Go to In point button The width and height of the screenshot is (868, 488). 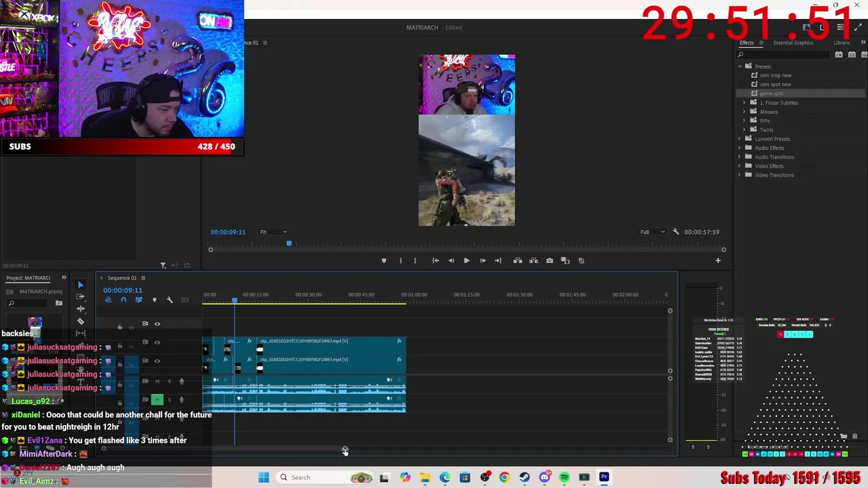(435, 260)
